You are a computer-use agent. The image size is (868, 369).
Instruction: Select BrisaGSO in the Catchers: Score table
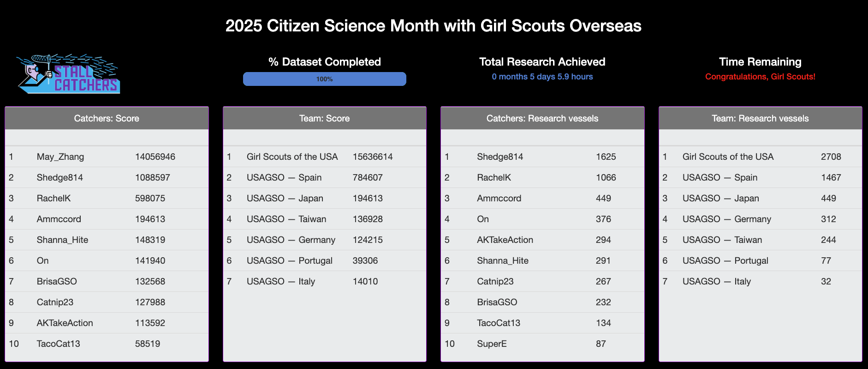click(57, 281)
